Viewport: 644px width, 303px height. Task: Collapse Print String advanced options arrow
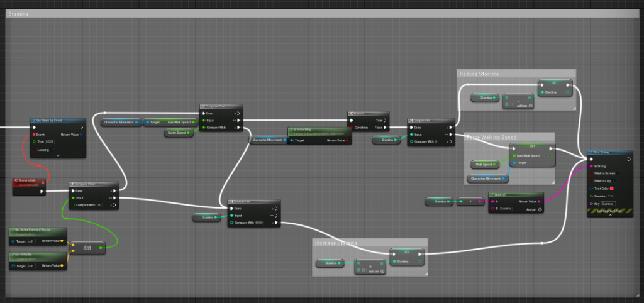(x=609, y=216)
